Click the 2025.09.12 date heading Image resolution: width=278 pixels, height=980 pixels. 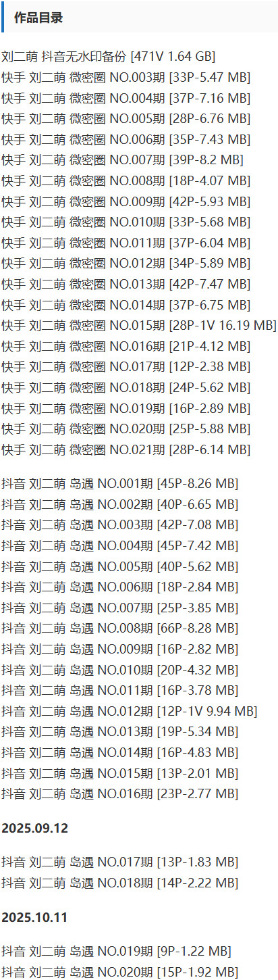[x=35, y=828]
